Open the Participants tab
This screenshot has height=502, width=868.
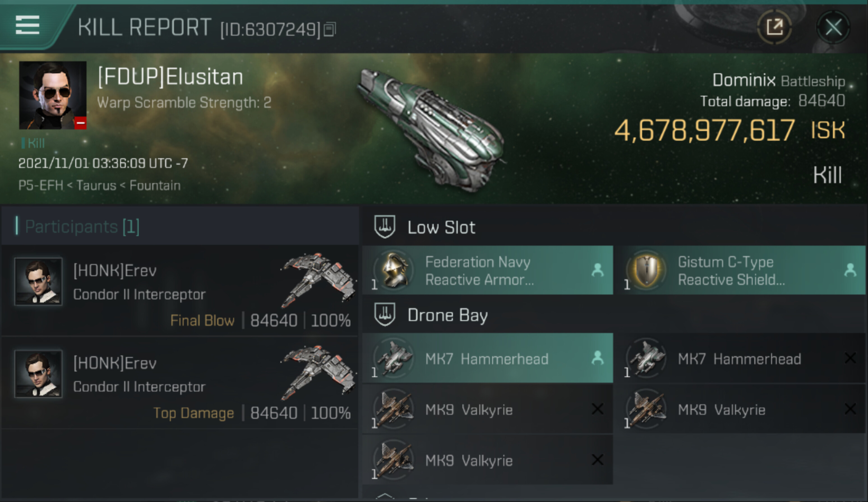(82, 226)
